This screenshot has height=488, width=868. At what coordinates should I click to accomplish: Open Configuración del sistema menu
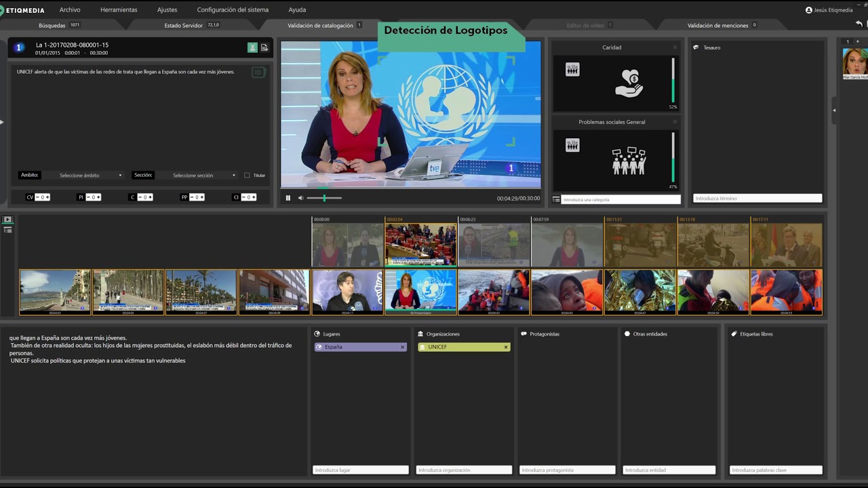pos(233,9)
